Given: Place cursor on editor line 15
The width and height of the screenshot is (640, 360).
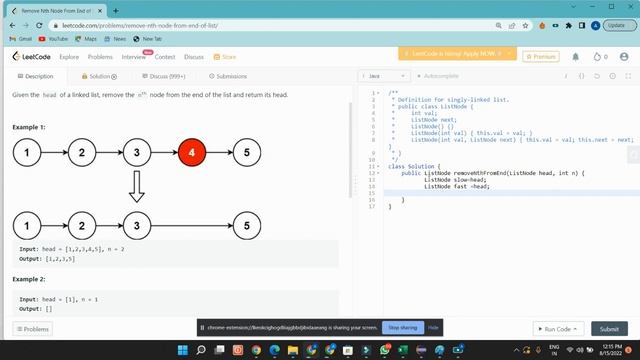Looking at the screenshot, I should 512,193.
